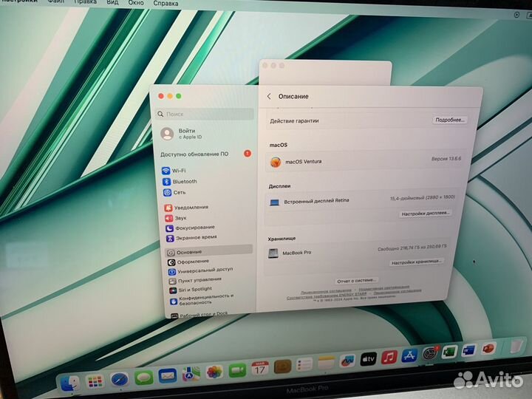
Task: Open Maps from the Dock
Action: click(x=191, y=374)
